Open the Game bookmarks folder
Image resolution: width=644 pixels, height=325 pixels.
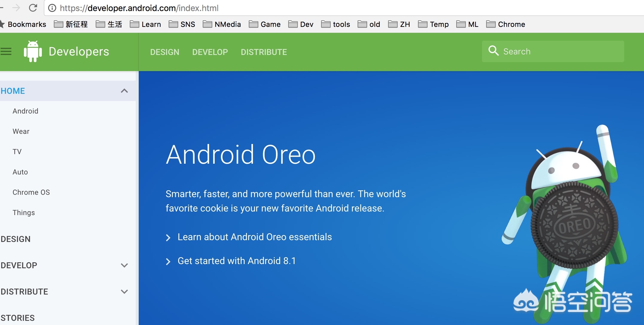click(265, 24)
